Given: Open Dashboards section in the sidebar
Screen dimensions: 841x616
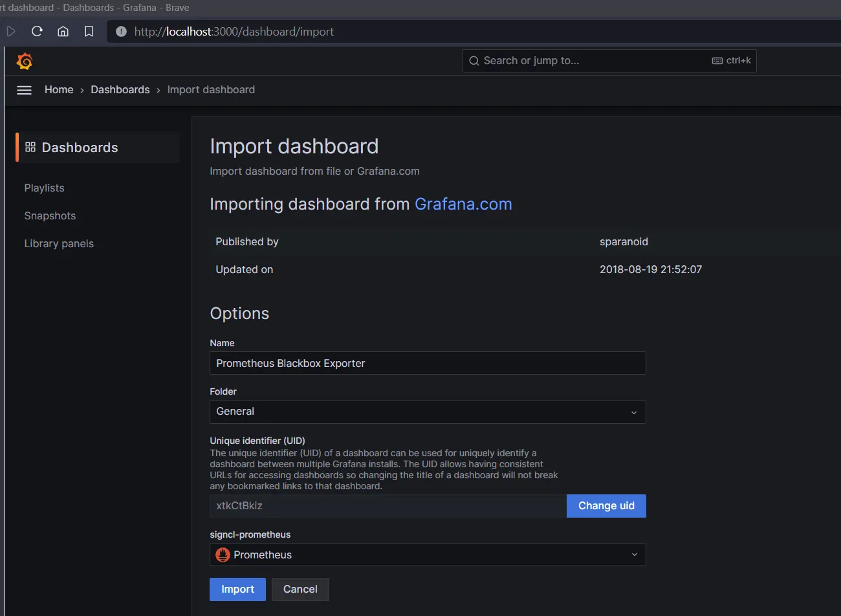Looking at the screenshot, I should click(98, 148).
